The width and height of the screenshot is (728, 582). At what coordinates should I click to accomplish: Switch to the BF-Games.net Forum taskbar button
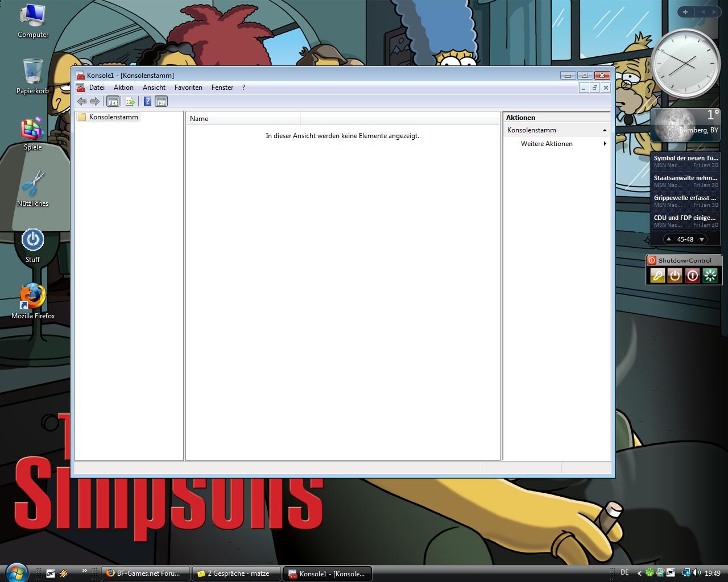click(x=146, y=573)
